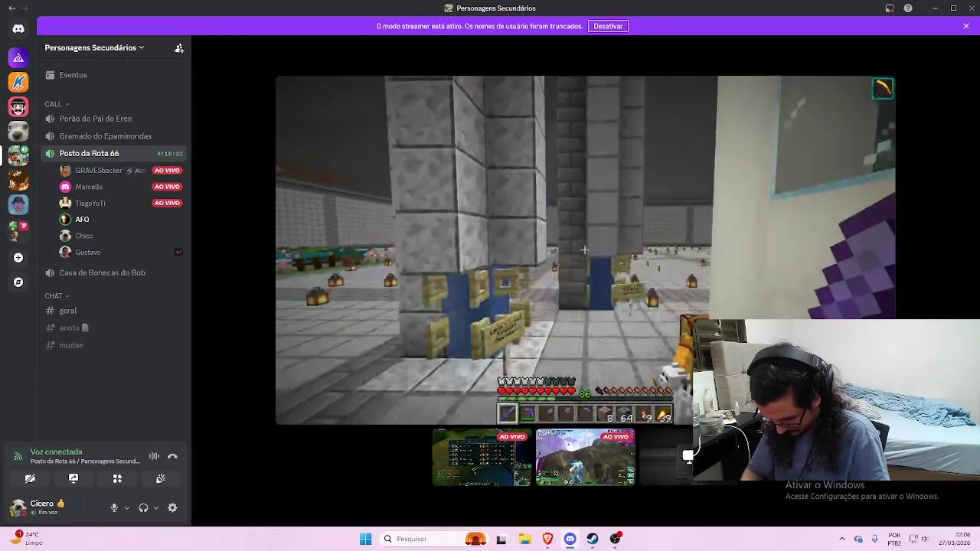The height and width of the screenshot is (551, 980).
Task: Open the mudae text channel
Action: tap(114, 345)
